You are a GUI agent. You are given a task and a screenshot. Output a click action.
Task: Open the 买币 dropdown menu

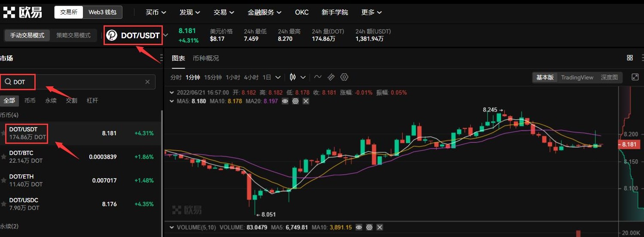pos(156,12)
